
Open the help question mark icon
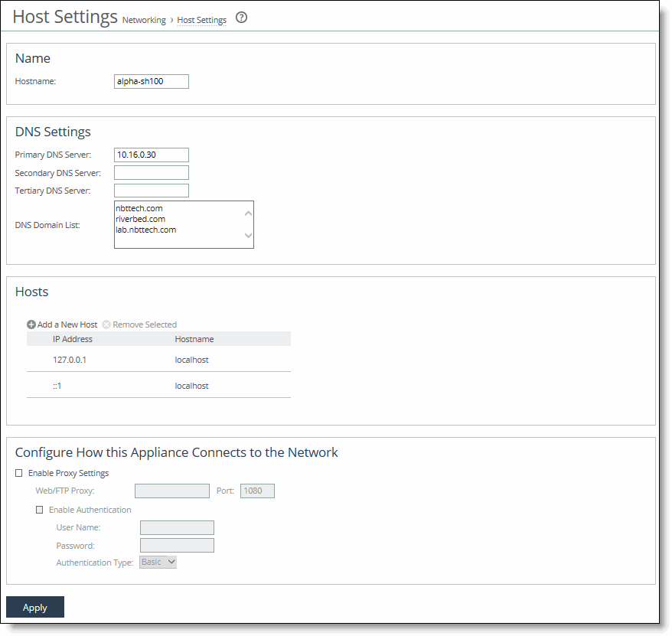241,17
